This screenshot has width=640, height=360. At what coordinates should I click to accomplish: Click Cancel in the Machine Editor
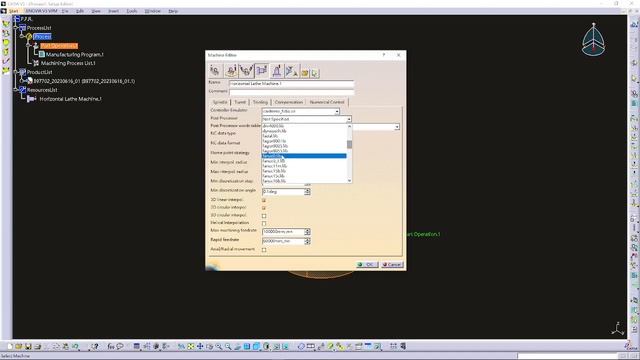point(392,264)
